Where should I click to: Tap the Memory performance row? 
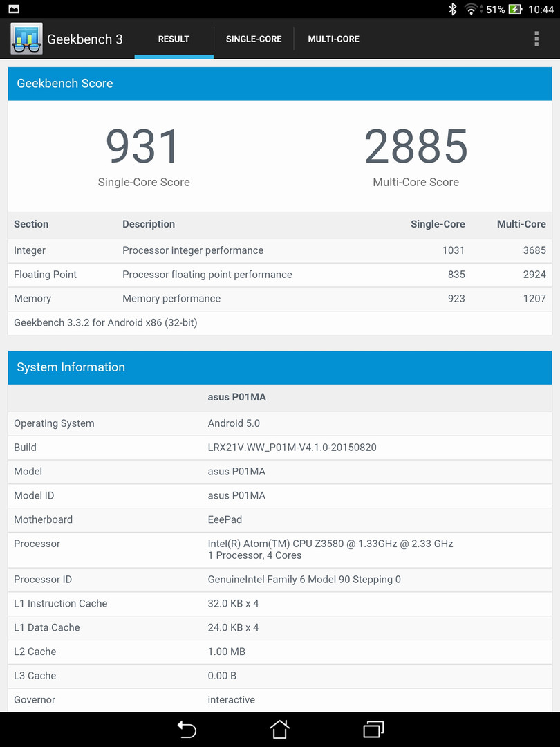(279, 299)
